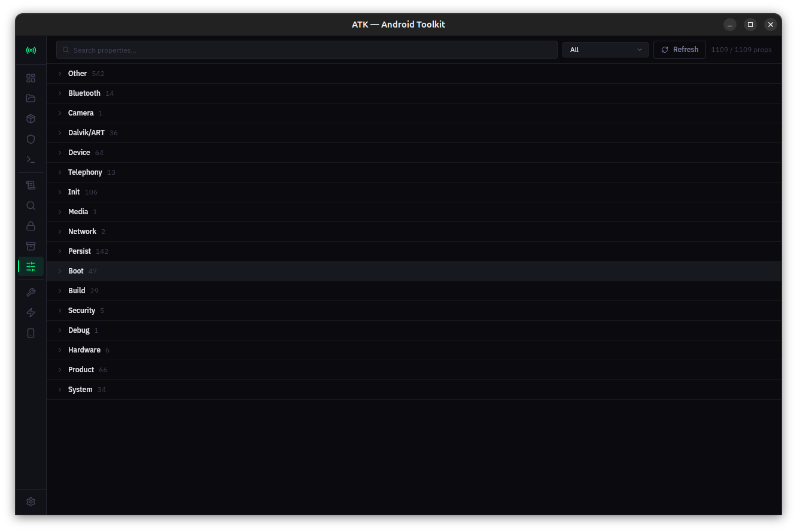Open the settings gear icon
Image resolution: width=797 pixels, height=532 pixels.
pos(31,502)
